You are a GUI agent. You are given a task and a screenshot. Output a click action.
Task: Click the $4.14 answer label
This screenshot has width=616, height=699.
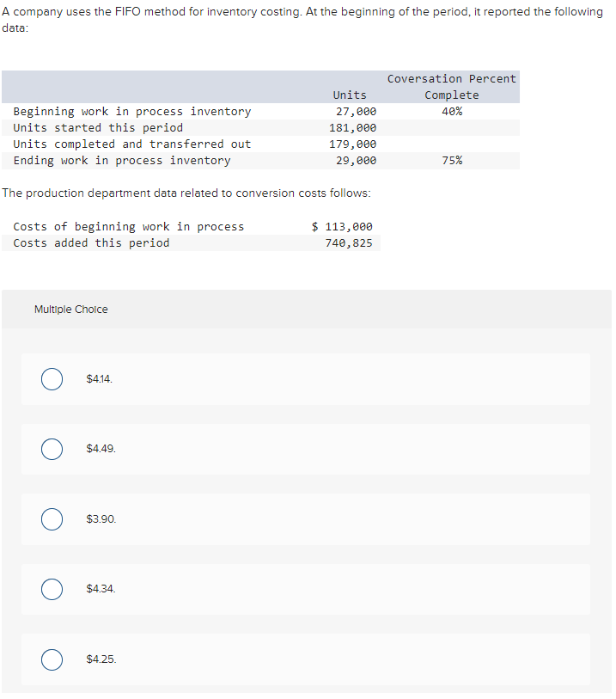coord(100,378)
